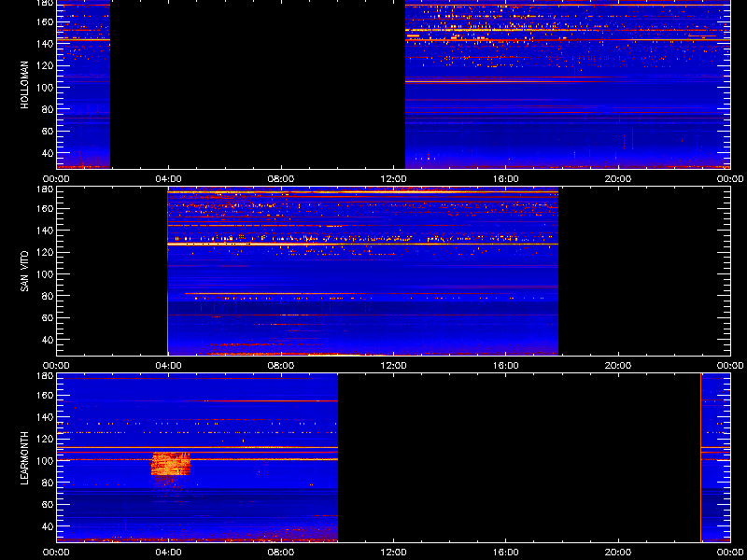This screenshot has width=747, height=560.
Task: Pick the 140 tick label on SAN VITO axis
Action: (x=46, y=231)
